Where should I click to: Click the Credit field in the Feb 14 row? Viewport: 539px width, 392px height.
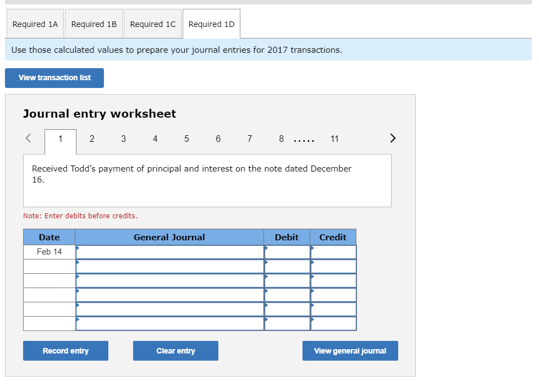point(333,252)
